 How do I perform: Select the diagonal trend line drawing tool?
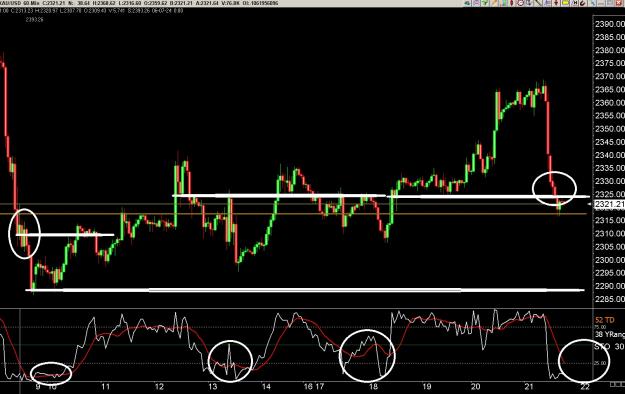point(538,3)
